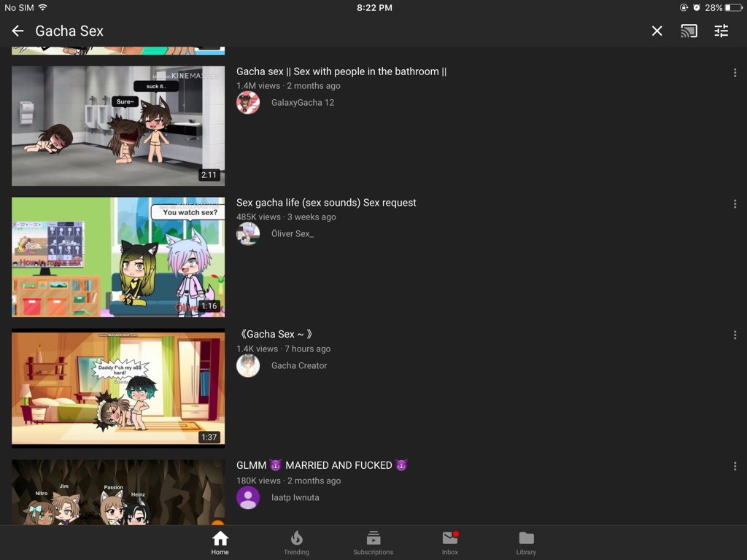The height and width of the screenshot is (560, 747).
Task: Open the options menu for the Öliver video
Action: (735, 204)
